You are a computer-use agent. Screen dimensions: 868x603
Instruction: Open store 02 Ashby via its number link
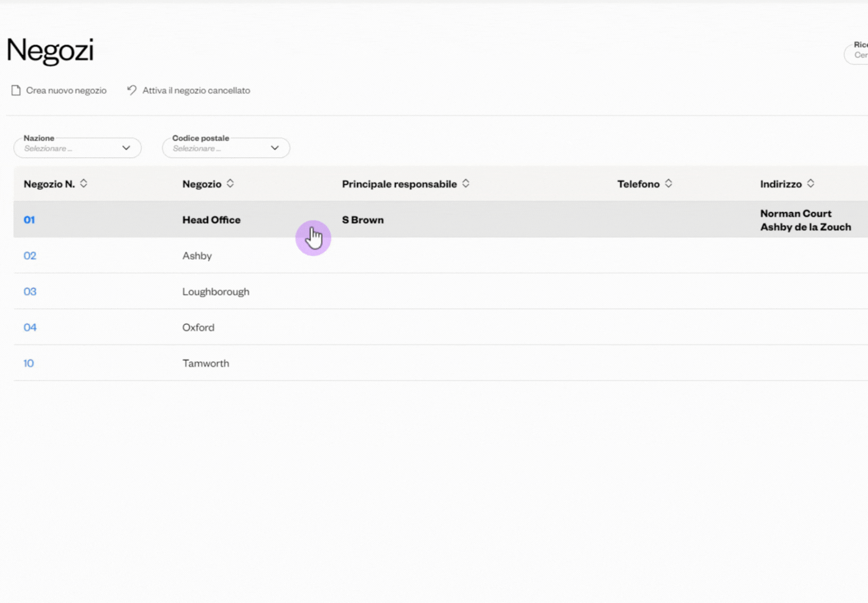click(x=30, y=256)
